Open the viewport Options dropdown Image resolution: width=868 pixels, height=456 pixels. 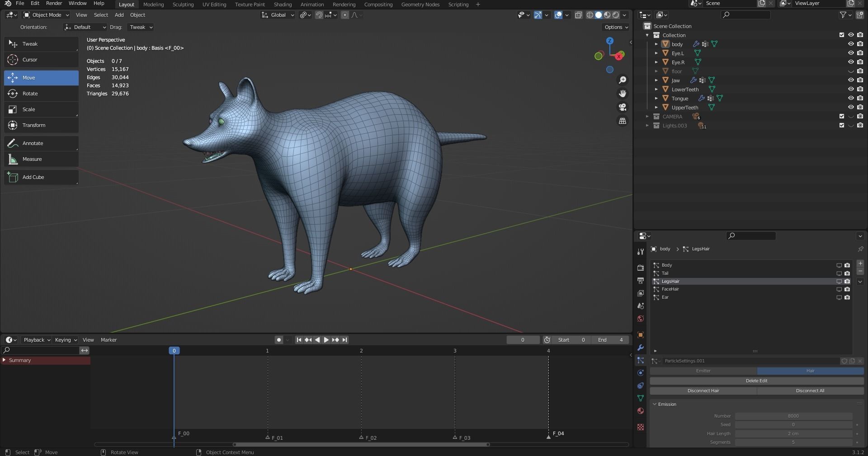pos(616,27)
